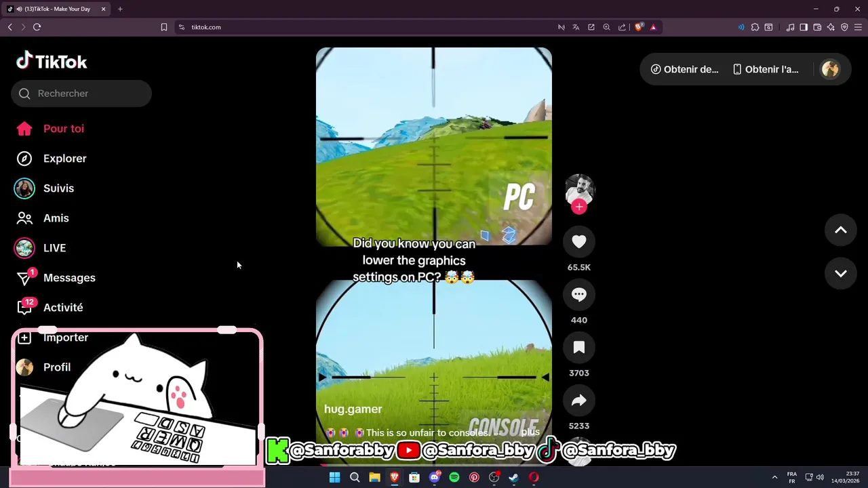Click the system volume icon
868x488 pixels.
click(x=820, y=477)
